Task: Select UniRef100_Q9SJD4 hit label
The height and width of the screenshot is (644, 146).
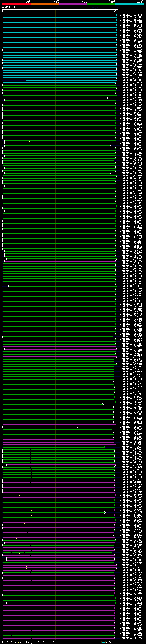Action: click(x=131, y=60)
